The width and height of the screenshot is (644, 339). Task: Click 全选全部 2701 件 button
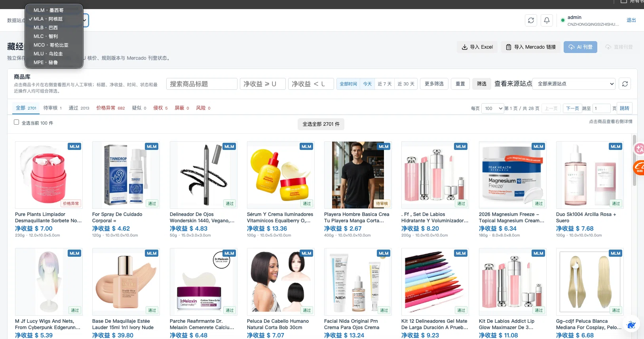321,124
